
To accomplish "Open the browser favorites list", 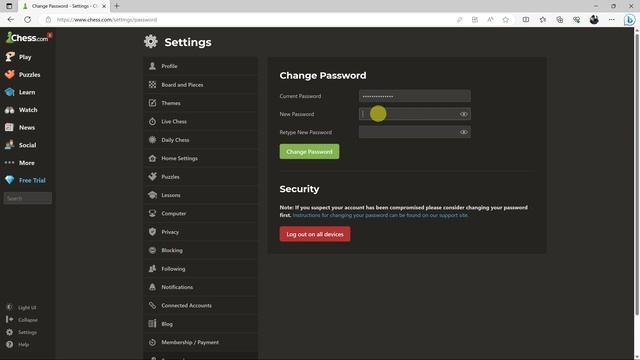I will click(x=542, y=20).
